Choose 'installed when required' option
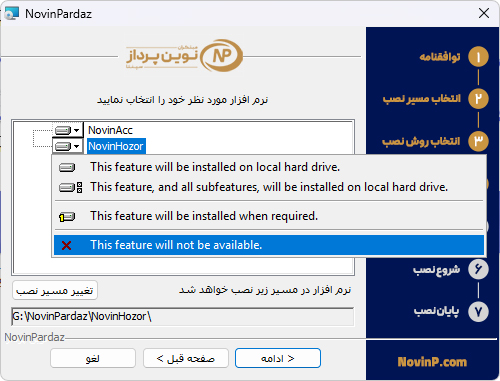 coord(269,216)
